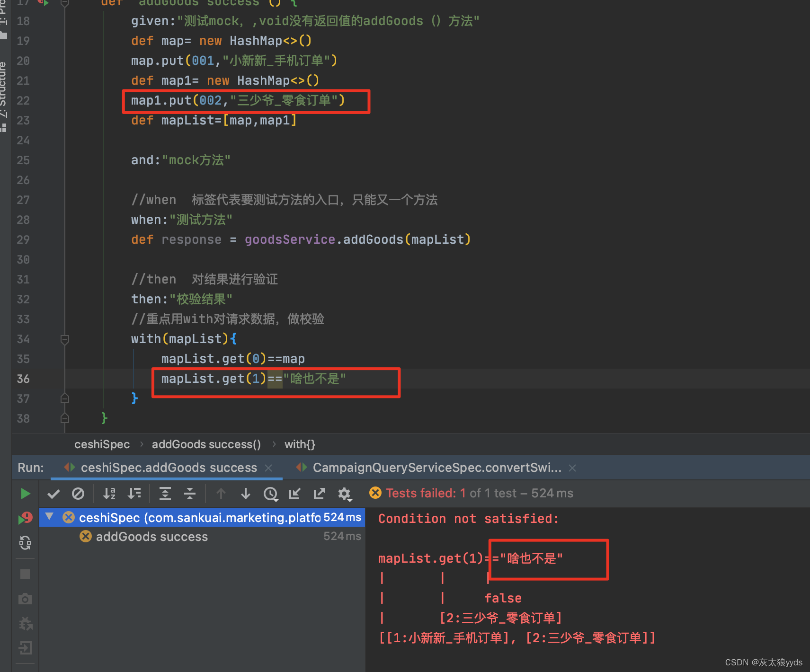The height and width of the screenshot is (672, 810).
Task: Click the '//重点用with' comment line
Action: (228, 319)
